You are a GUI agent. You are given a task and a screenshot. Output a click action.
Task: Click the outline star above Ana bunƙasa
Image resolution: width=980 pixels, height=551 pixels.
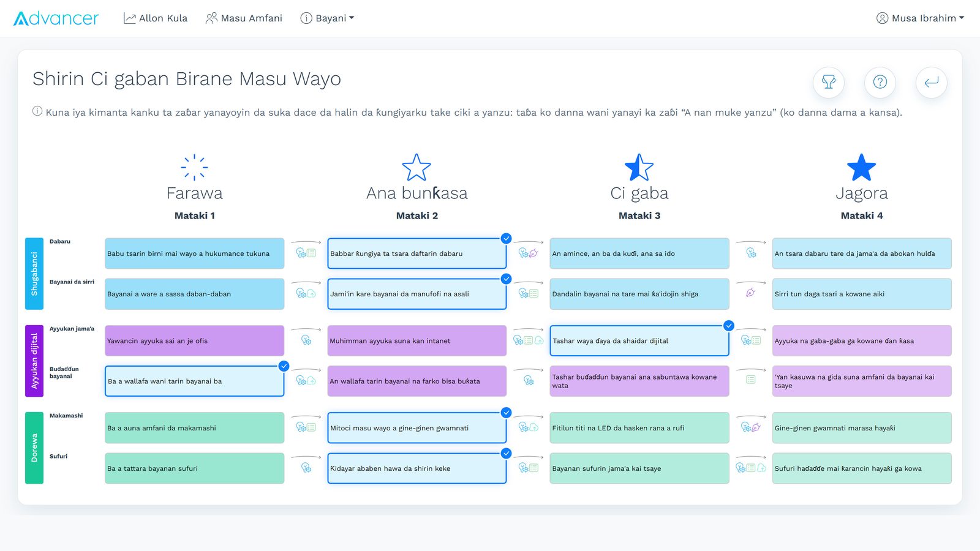pyautogui.click(x=417, y=167)
